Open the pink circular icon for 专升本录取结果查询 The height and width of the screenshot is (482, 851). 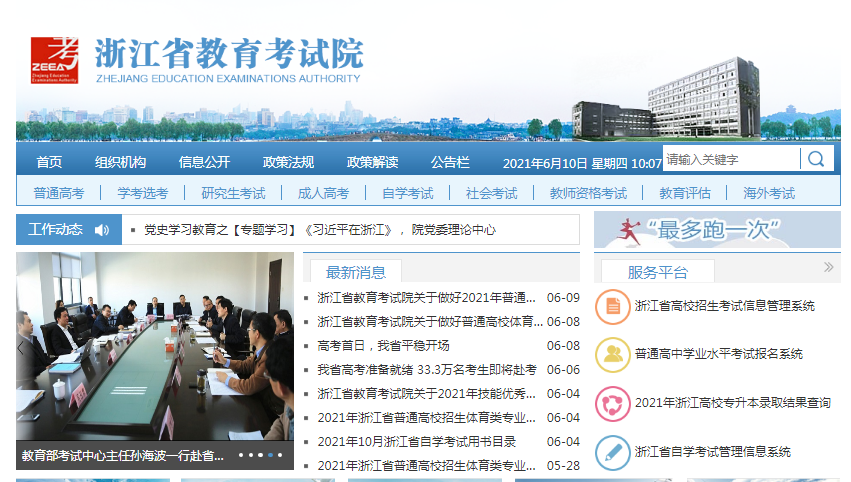612,403
